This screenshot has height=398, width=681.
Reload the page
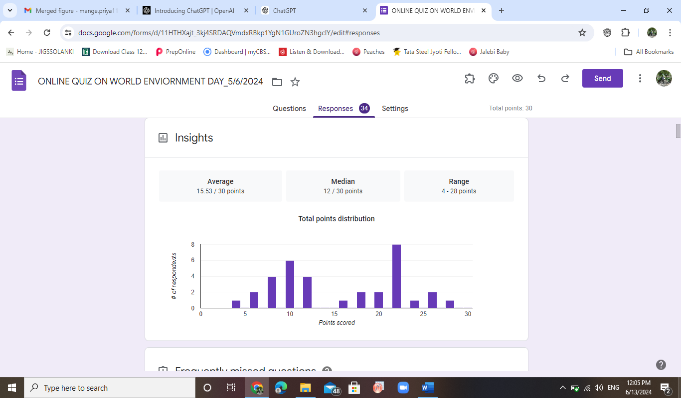pyautogui.click(x=47, y=33)
